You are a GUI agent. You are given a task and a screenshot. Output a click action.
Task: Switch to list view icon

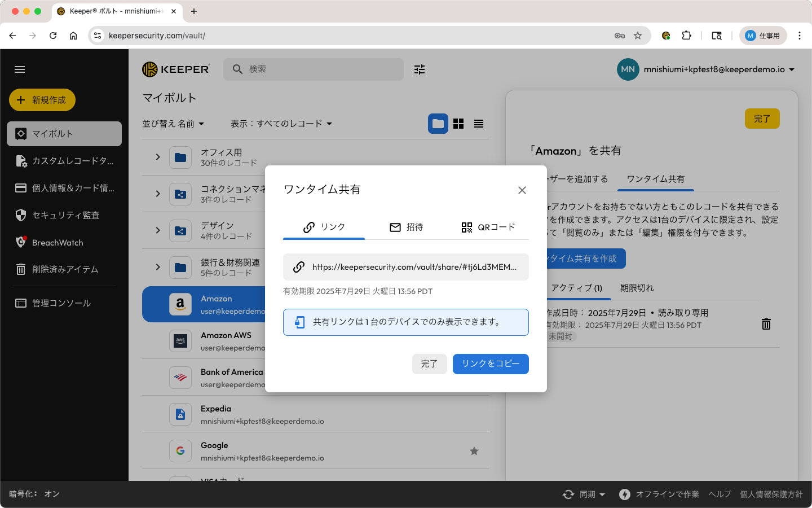click(479, 124)
